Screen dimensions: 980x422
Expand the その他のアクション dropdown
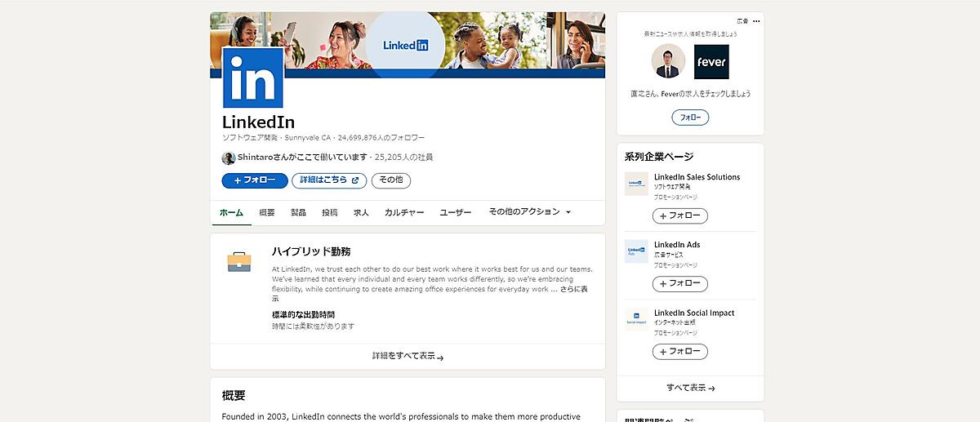(x=529, y=211)
